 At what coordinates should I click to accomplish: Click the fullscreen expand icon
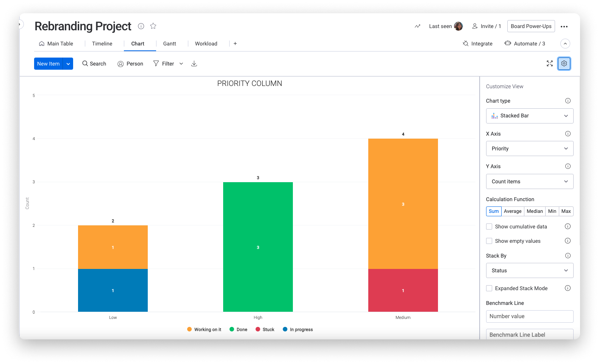coord(549,64)
